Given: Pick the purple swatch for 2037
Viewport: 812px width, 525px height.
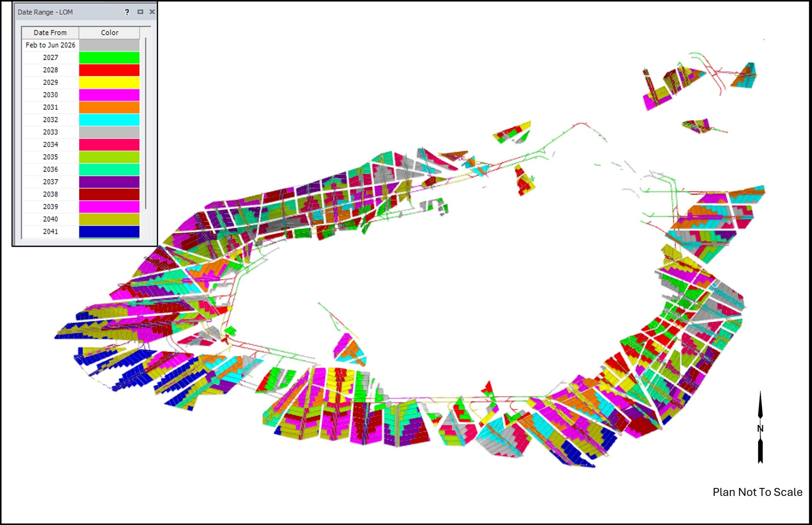Looking at the screenshot, I should [x=109, y=182].
